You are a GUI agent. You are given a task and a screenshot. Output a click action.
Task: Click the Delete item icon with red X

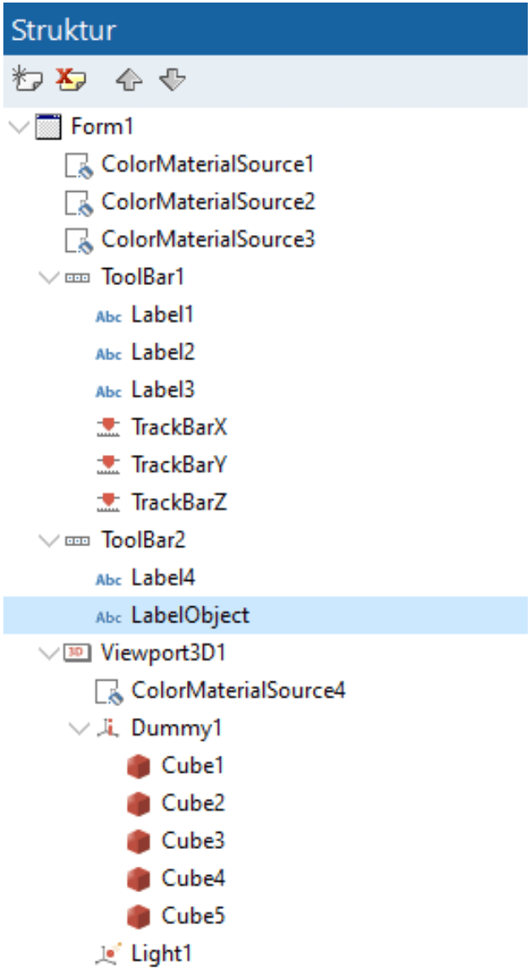click(x=71, y=80)
